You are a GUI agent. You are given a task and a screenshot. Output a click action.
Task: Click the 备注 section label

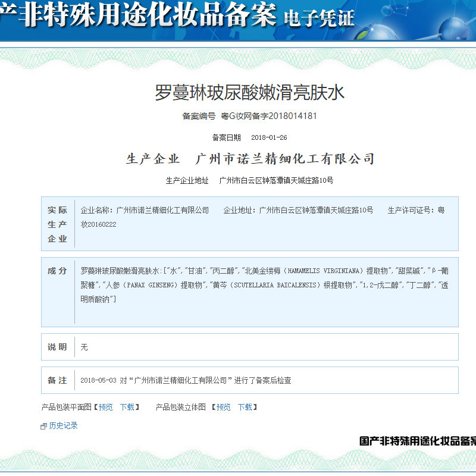pos(57,380)
